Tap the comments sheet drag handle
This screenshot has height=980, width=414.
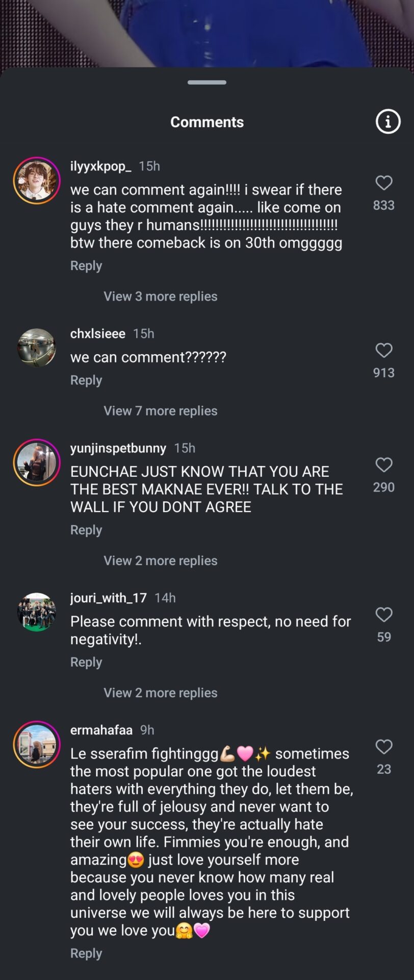(207, 82)
